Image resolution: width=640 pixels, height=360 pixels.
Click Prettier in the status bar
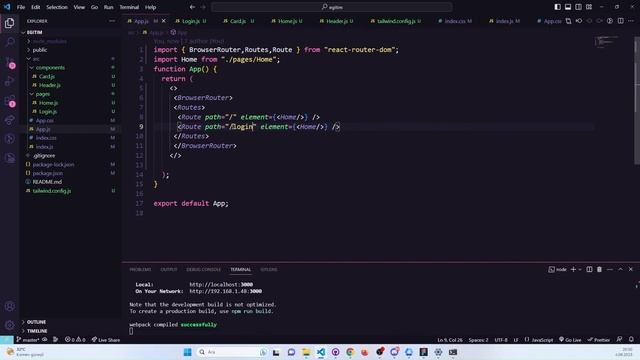599,340
